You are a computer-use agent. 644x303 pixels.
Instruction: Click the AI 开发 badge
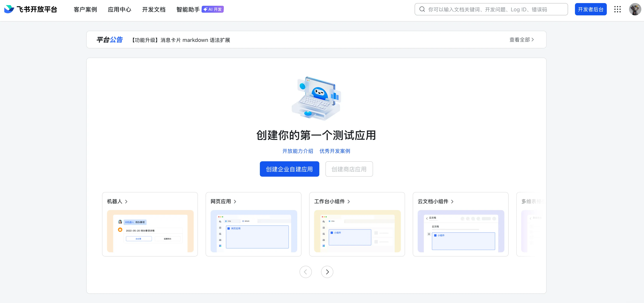coord(212,9)
